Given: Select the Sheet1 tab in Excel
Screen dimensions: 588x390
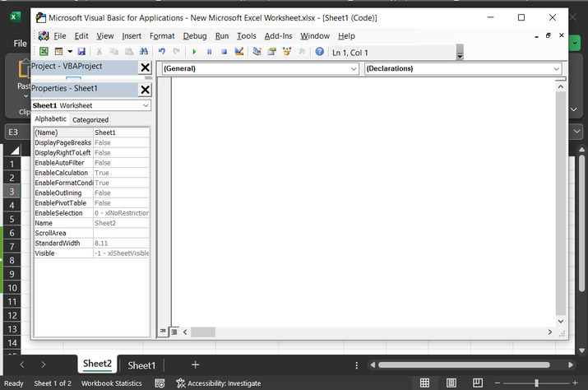Looking at the screenshot, I should tap(141, 365).
